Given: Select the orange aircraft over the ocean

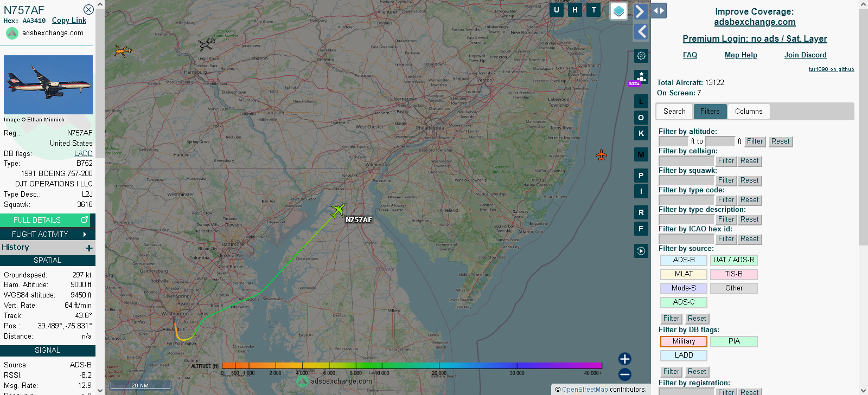Looking at the screenshot, I should 601,155.
